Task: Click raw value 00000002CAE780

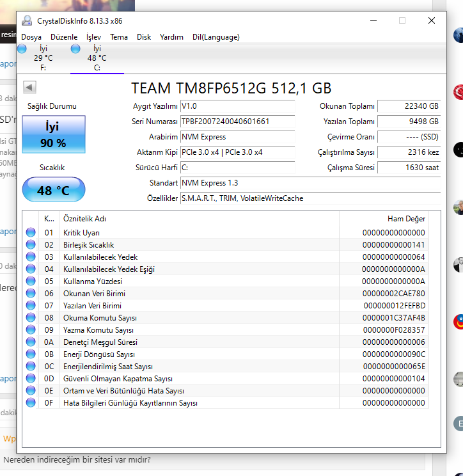Action: (393, 294)
